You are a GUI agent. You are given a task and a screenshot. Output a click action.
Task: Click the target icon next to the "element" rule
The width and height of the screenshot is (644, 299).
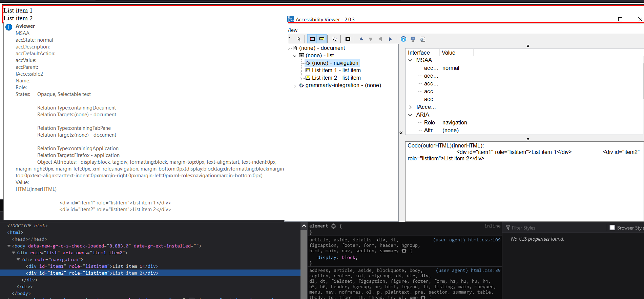point(333,226)
